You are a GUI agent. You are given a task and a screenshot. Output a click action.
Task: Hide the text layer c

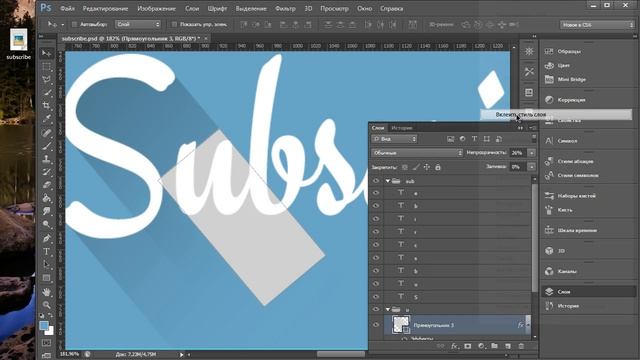click(376, 245)
